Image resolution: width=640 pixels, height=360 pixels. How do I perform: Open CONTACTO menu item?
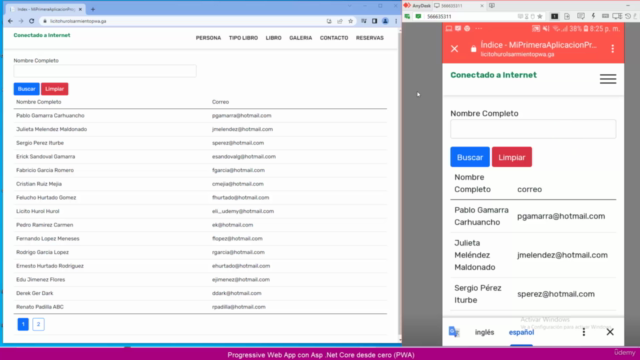click(334, 38)
